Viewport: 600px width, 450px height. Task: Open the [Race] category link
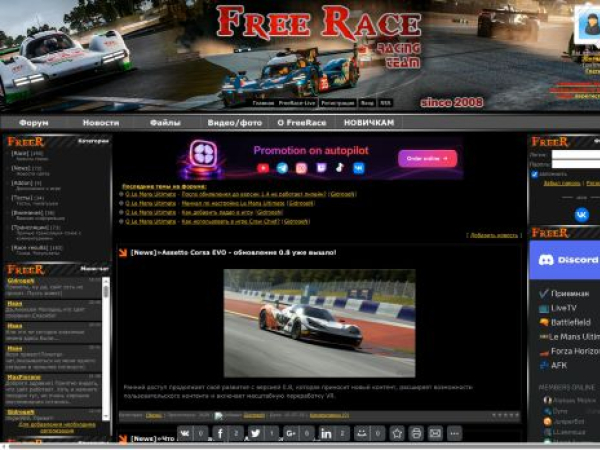(x=20, y=153)
